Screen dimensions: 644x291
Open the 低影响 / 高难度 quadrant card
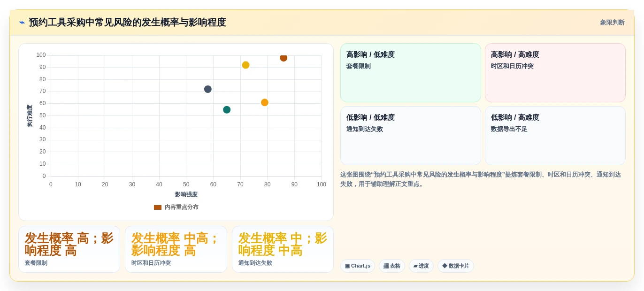[x=555, y=136]
